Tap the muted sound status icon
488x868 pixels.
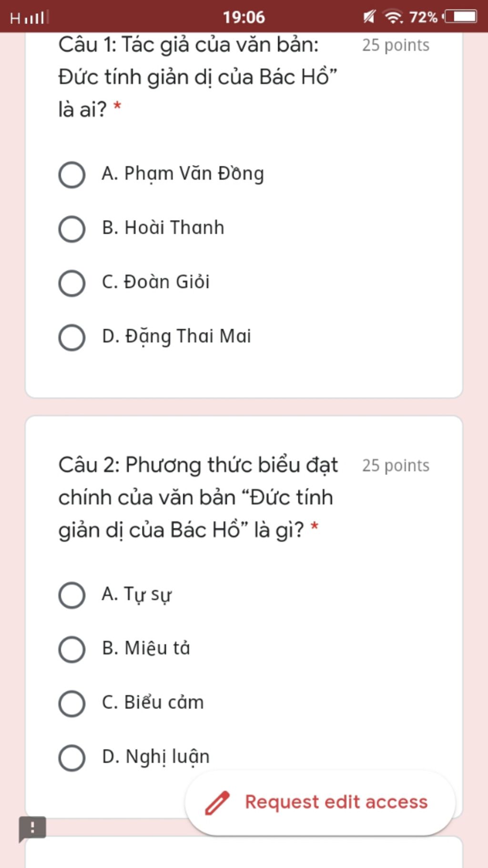pos(369,17)
